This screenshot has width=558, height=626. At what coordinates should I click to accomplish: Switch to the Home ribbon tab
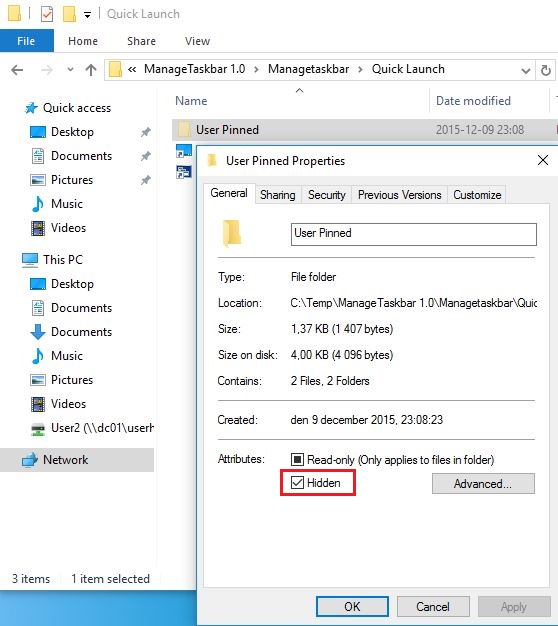click(x=83, y=41)
